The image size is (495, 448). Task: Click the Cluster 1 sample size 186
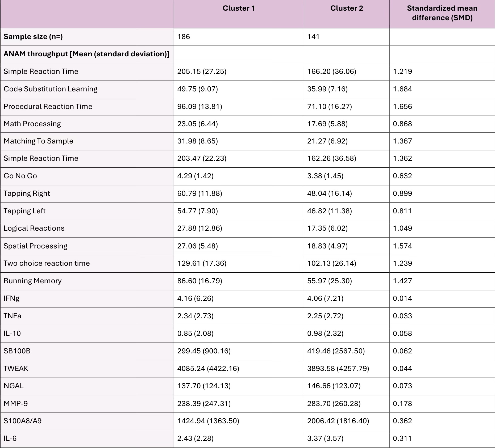coord(184,37)
